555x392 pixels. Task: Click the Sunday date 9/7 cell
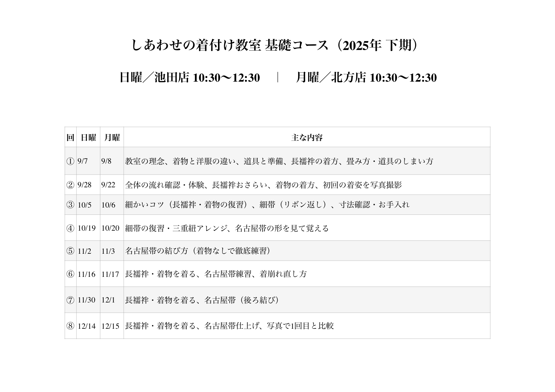coord(83,161)
